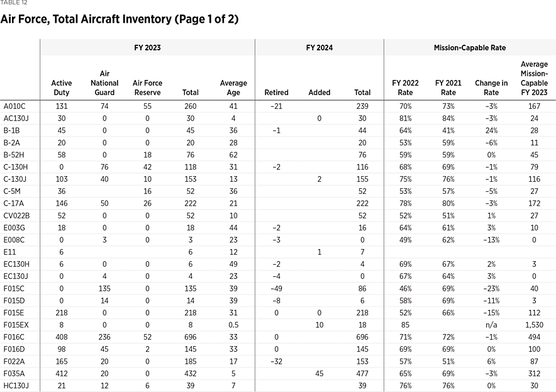Click the F035A row label
Viewport: 556px width, 392px height.
tap(14, 372)
